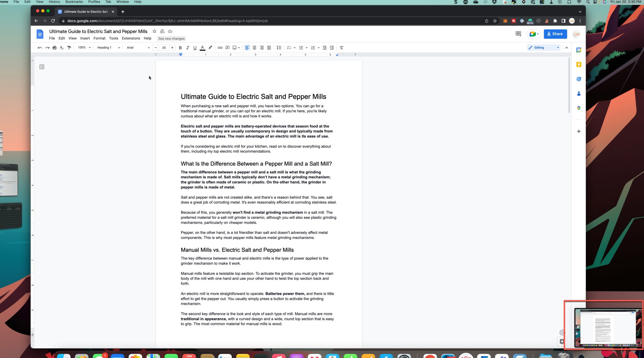Click the text highlight color icon
Viewport: 644px width, 358px height.
coord(210,47)
